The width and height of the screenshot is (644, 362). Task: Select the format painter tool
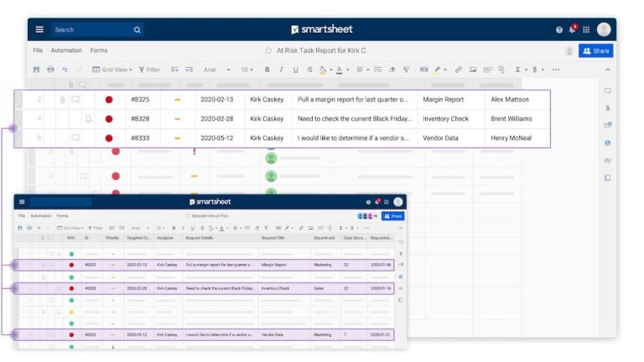coord(406,70)
